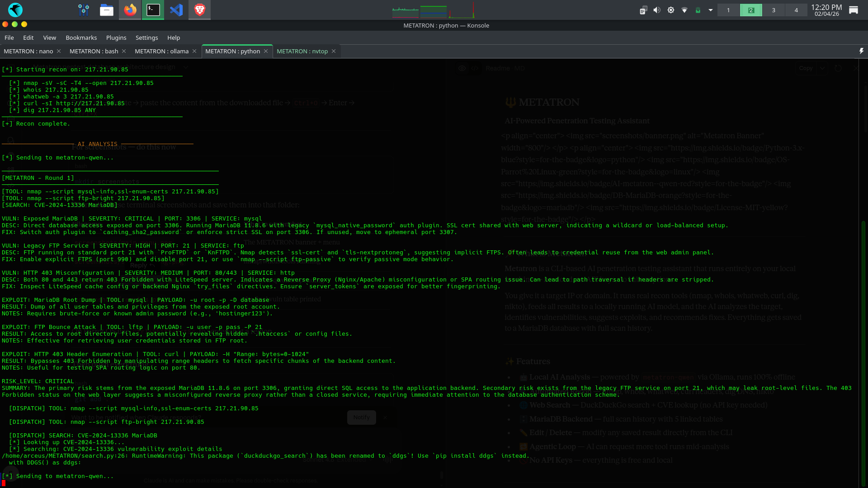Screen dimensions: 868x488
Task: Open the clipboard tray icon
Action: click(643, 10)
